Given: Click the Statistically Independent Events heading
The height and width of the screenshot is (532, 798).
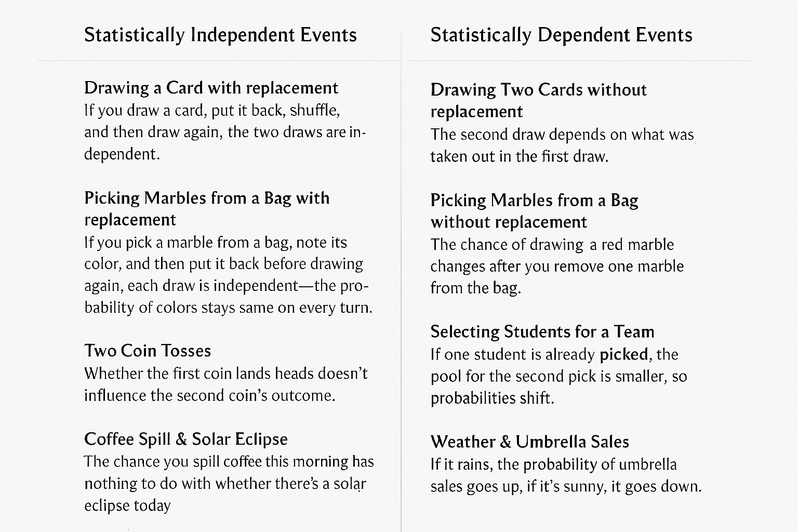Looking at the screenshot, I should 220,35.
